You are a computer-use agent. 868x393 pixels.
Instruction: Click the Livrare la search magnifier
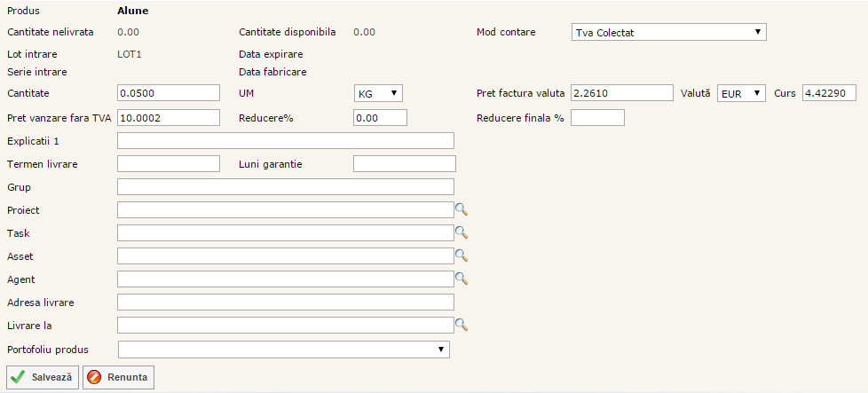461,325
